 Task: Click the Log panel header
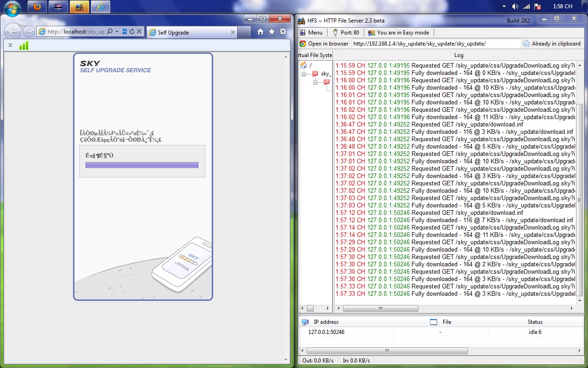click(x=458, y=55)
